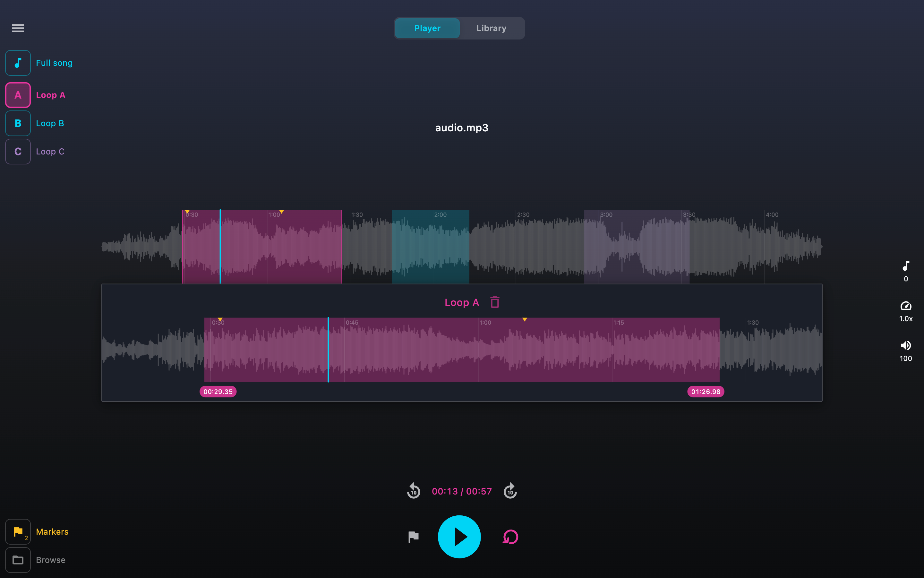Image resolution: width=924 pixels, height=578 pixels.
Task: Click the first yellow marker in overview waveform
Action: click(187, 212)
